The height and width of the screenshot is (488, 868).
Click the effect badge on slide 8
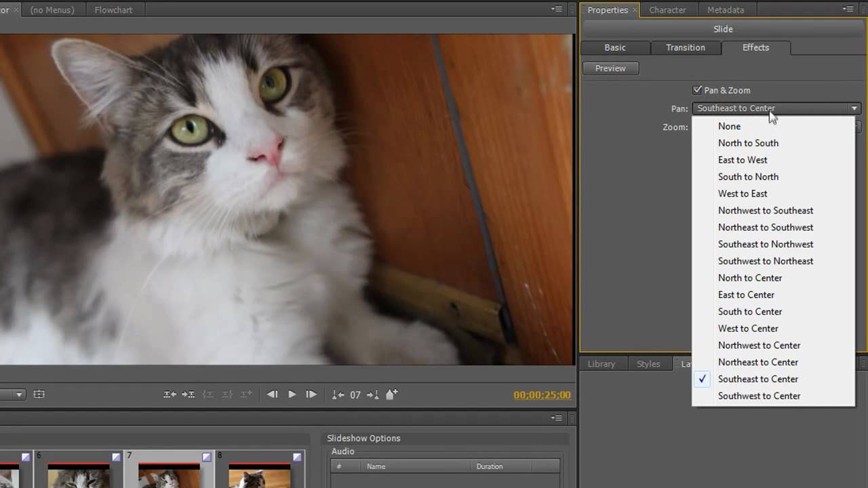pos(296,457)
